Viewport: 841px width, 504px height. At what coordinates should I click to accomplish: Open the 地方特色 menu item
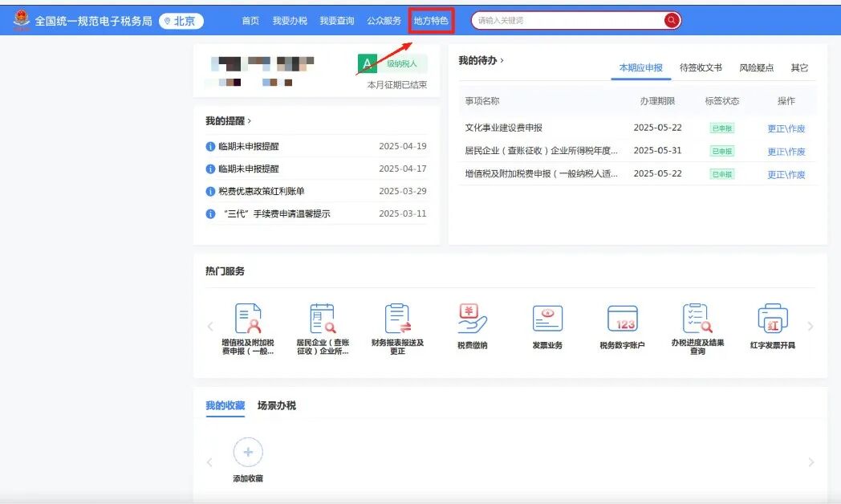pos(431,22)
